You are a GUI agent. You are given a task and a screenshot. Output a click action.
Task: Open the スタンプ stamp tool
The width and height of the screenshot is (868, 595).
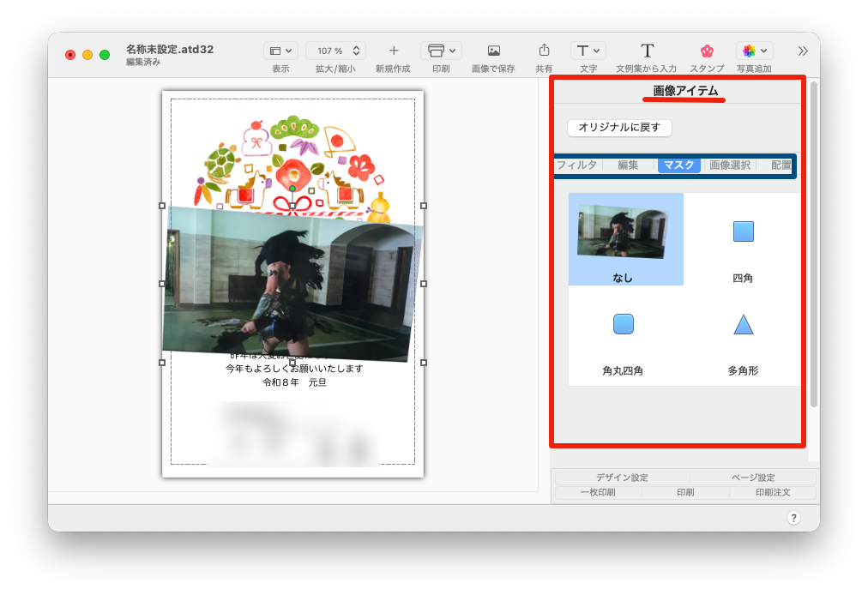[x=707, y=51]
